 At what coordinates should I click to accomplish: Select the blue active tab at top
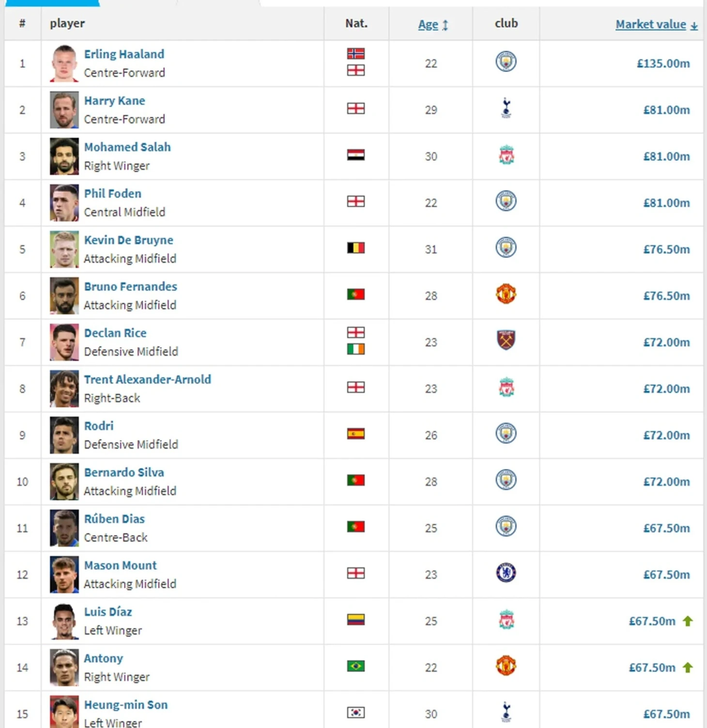(52, 3)
